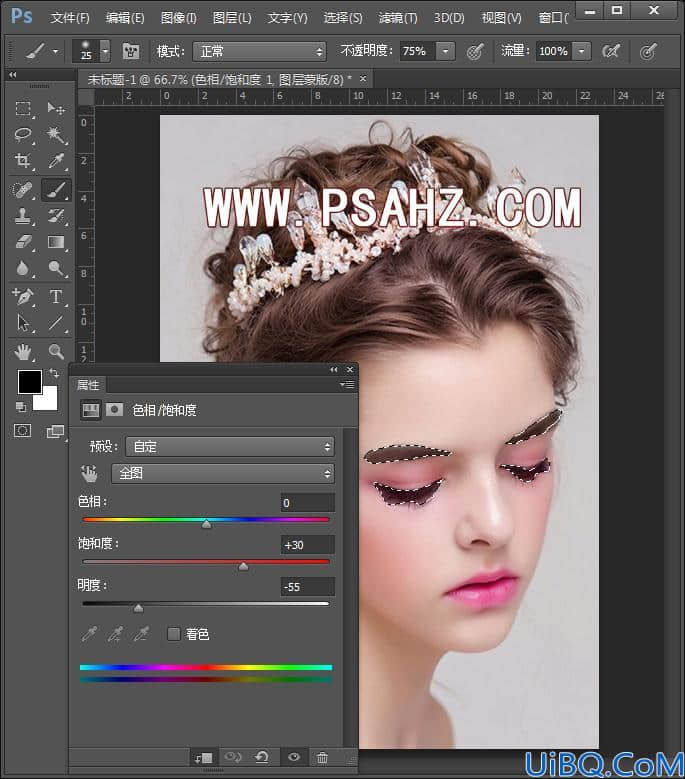
Task: Open the Filter menu
Action: click(x=398, y=18)
